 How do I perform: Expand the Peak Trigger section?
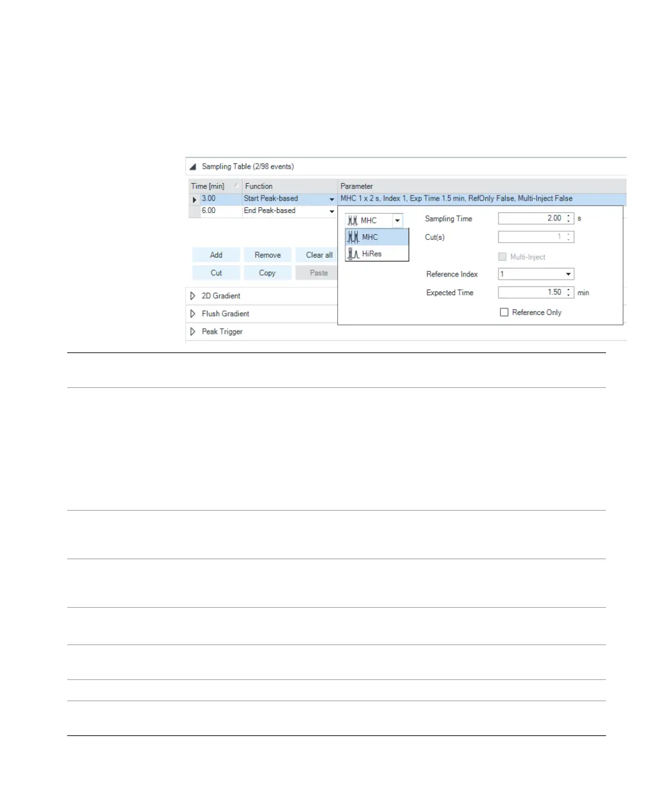point(193,332)
